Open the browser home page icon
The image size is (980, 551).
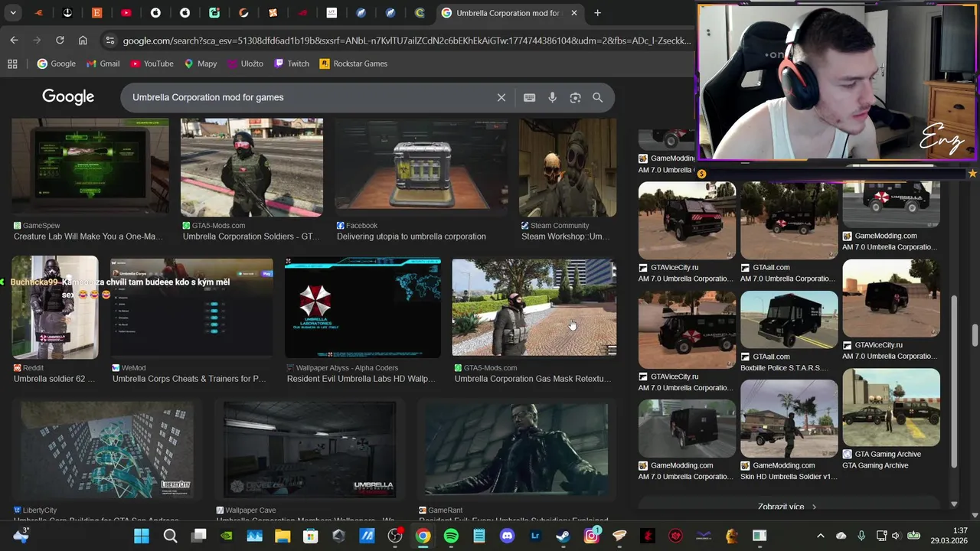coord(83,40)
